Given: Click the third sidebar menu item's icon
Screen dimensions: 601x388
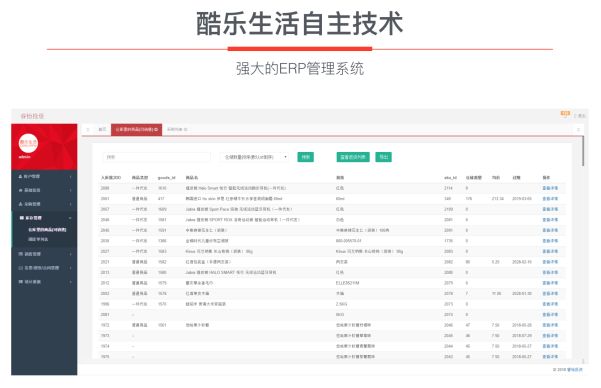Looking at the screenshot, I should pos(20,204).
